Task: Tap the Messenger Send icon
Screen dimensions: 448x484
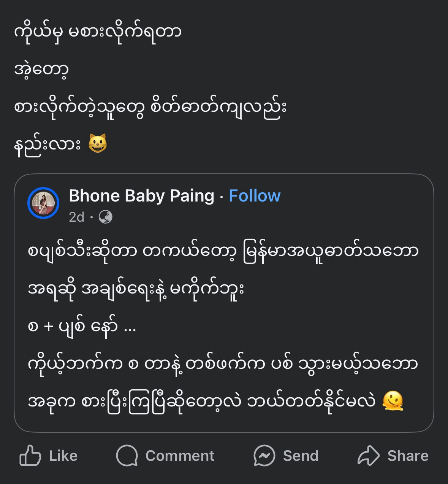Action: pos(264,455)
